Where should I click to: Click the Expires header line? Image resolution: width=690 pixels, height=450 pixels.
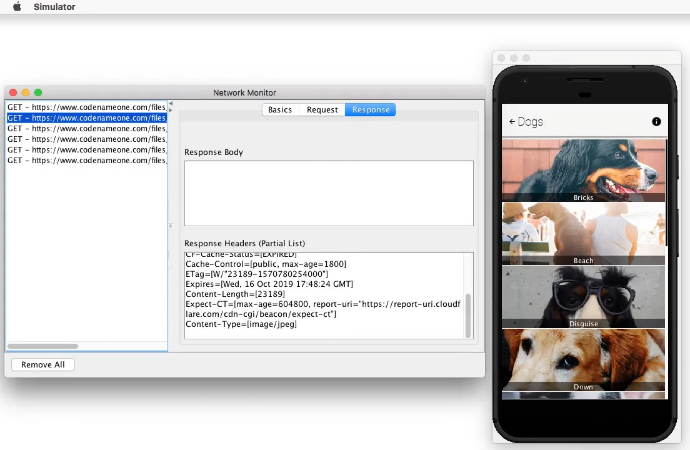pos(269,284)
